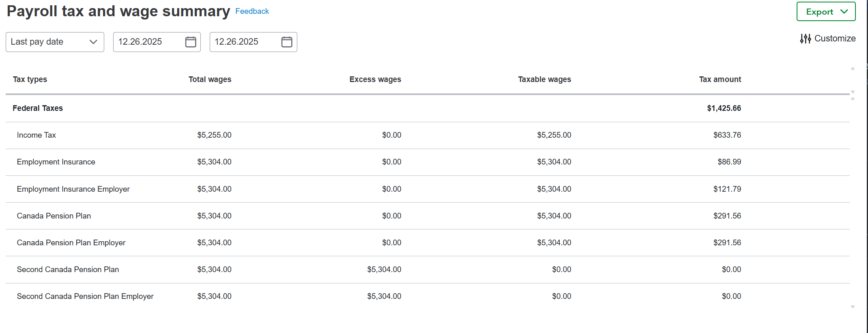Select the Second Canada Pension Plan row label
The image size is (868, 333).
pyautogui.click(x=68, y=269)
